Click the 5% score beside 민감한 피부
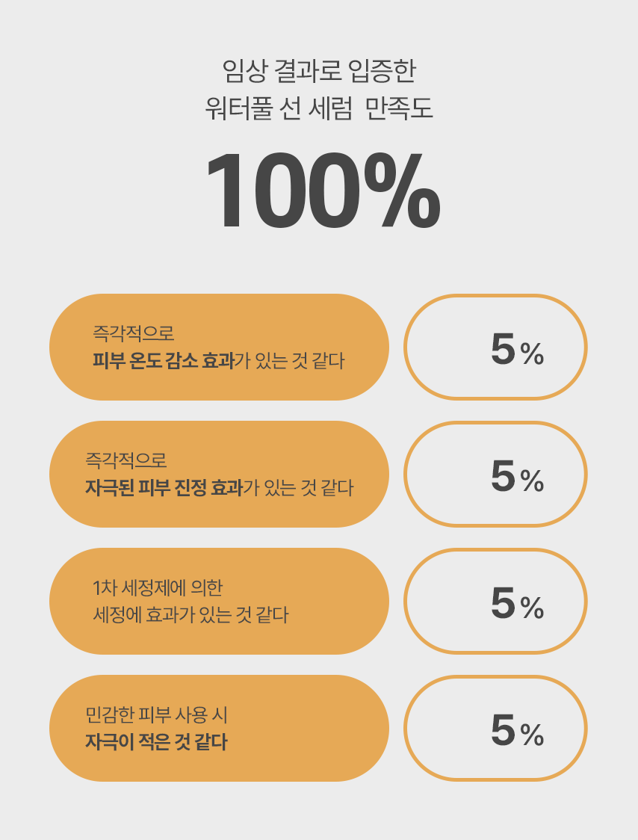The width and height of the screenshot is (638, 840). click(x=516, y=730)
